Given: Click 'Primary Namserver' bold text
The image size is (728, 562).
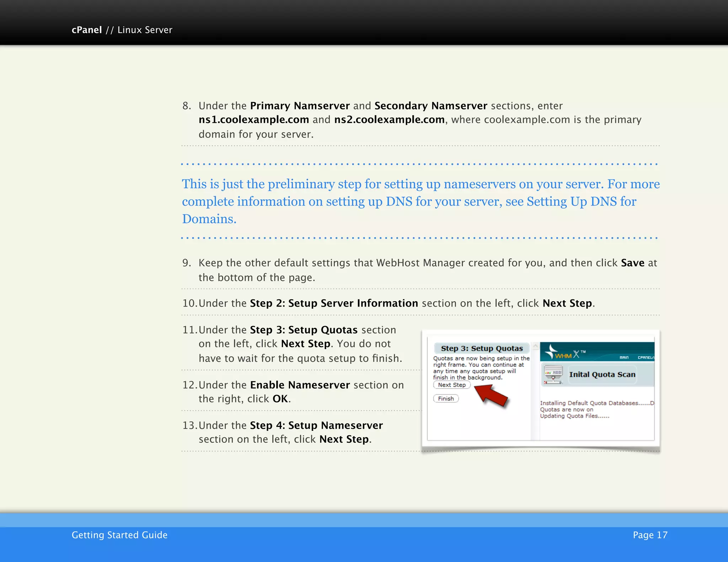Looking at the screenshot, I should pos(300,106).
